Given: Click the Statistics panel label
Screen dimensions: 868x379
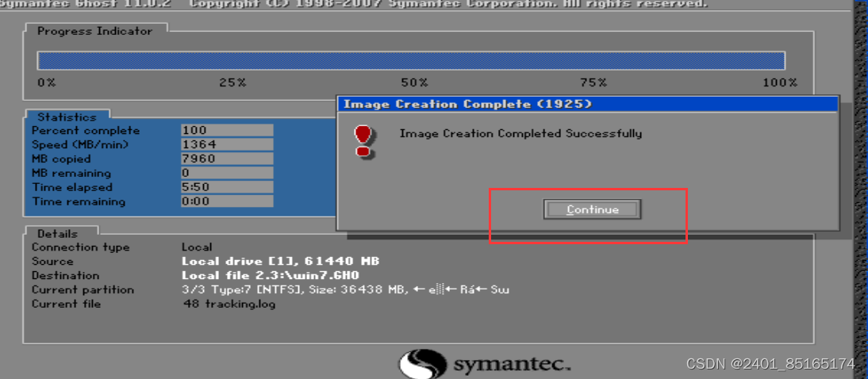Looking at the screenshot, I should (x=67, y=117).
